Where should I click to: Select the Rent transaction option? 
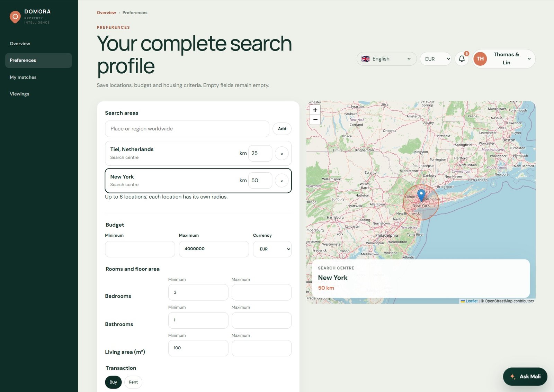coord(133,382)
